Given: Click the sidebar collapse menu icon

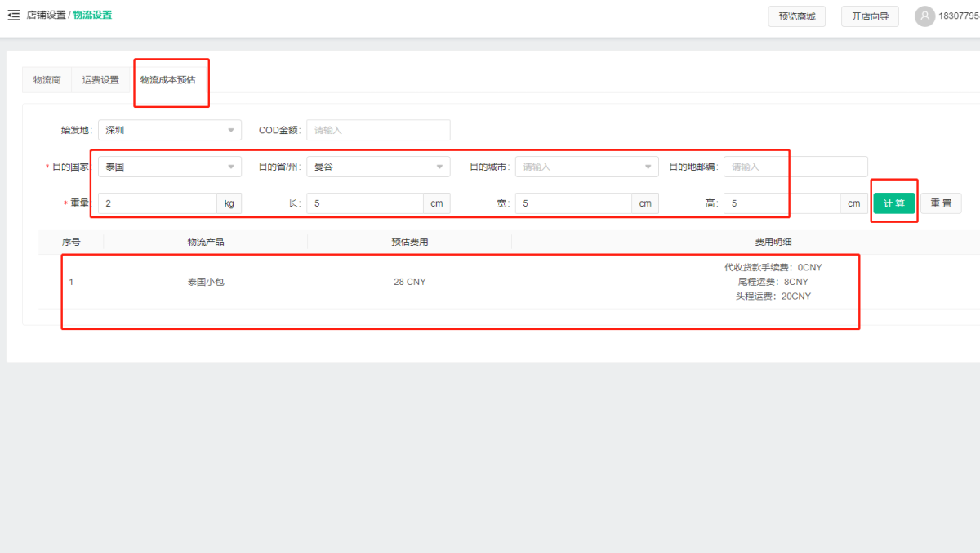Looking at the screenshot, I should (x=13, y=15).
